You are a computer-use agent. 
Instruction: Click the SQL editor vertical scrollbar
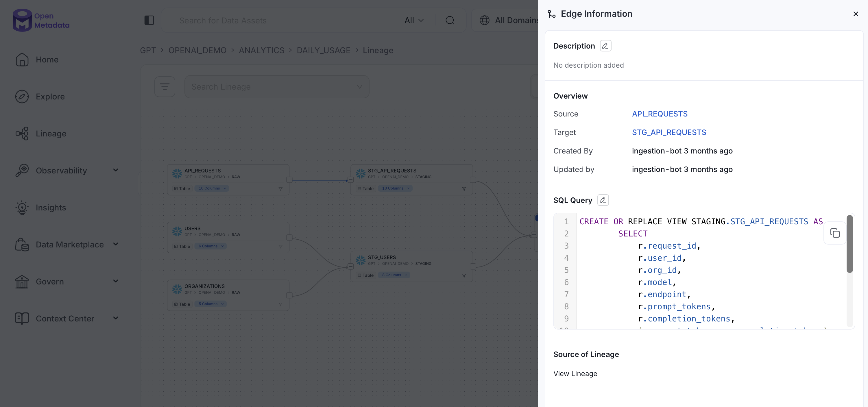tap(849, 244)
